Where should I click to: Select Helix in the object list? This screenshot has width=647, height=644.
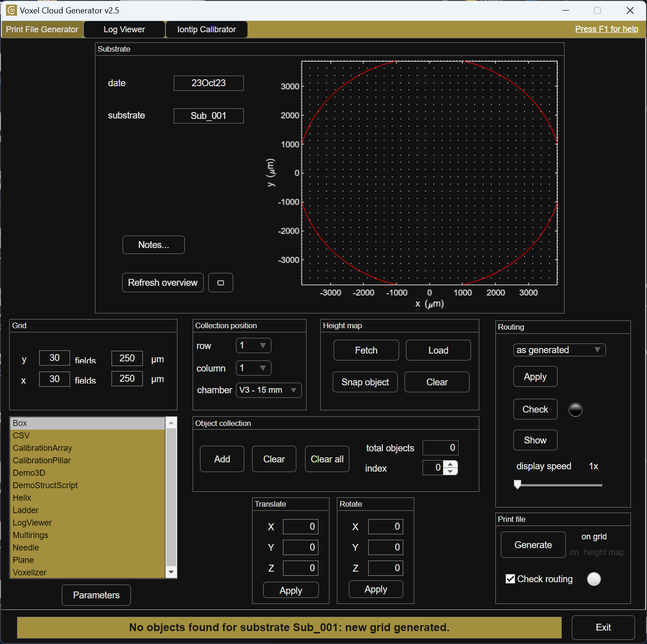tap(88, 498)
